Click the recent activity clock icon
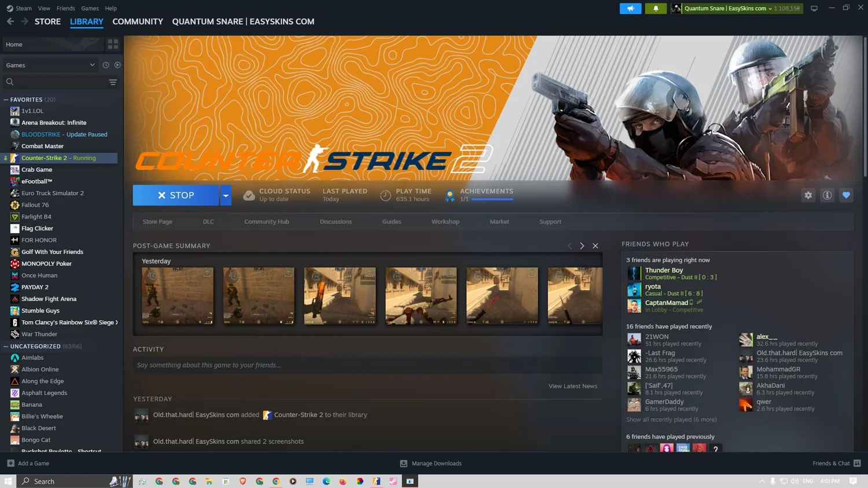This screenshot has height=488, width=868. click(x=106, y=65)
